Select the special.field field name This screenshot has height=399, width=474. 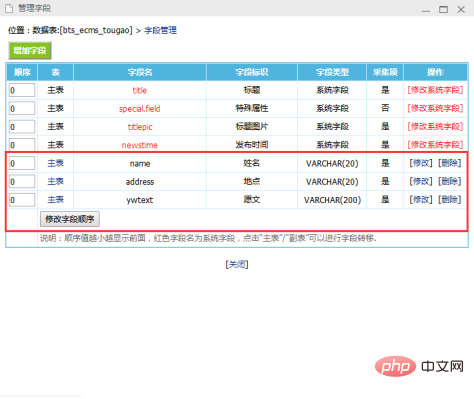click(140, 109)
